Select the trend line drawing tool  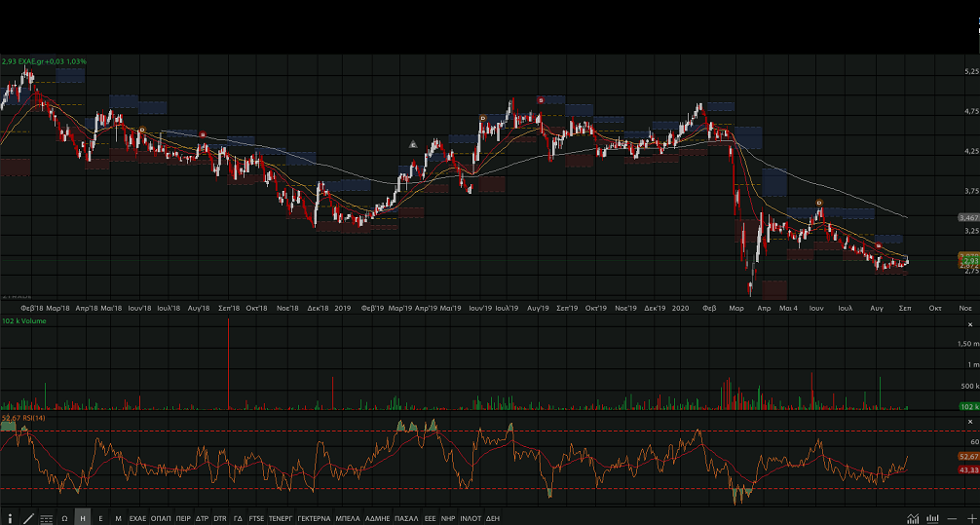[x=28, y=518]
